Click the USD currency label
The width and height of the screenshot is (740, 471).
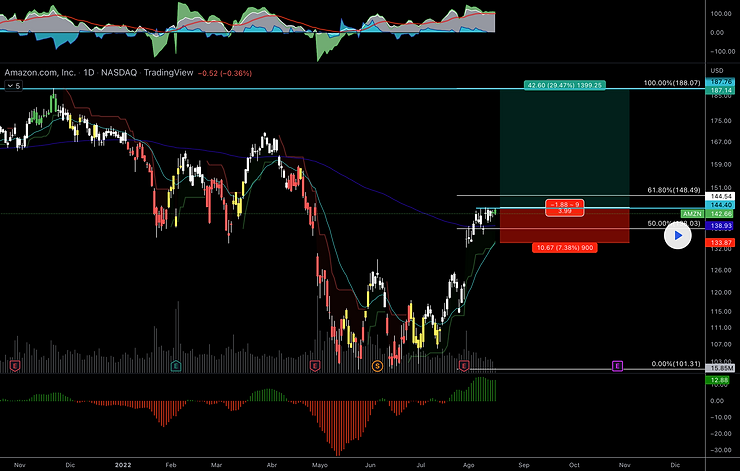click(717, 70)
